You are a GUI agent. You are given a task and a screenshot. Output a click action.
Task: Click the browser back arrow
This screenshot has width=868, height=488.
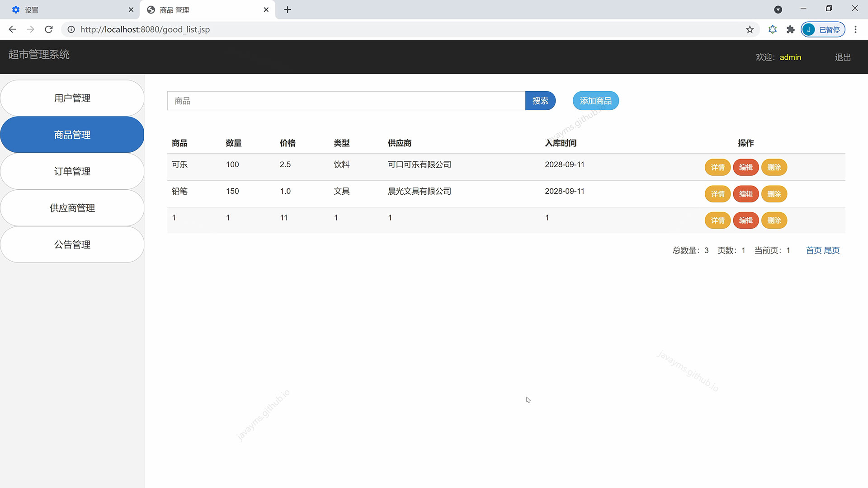12,29
